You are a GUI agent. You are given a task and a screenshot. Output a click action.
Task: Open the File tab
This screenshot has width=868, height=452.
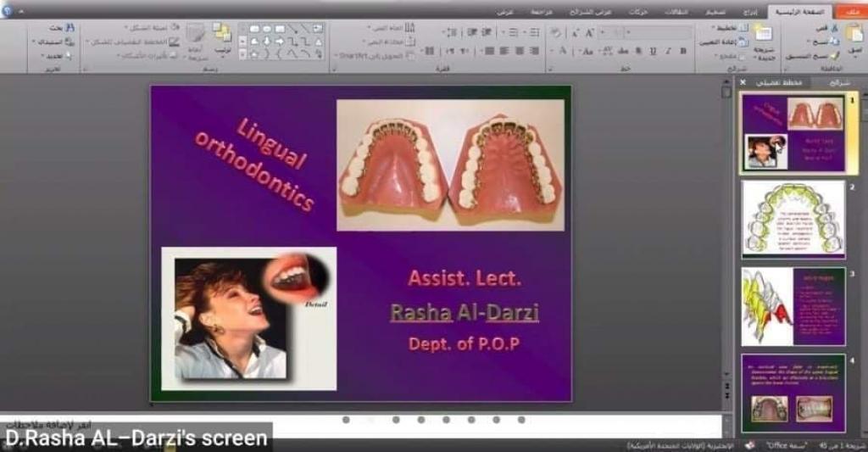(x=847, y=11)
